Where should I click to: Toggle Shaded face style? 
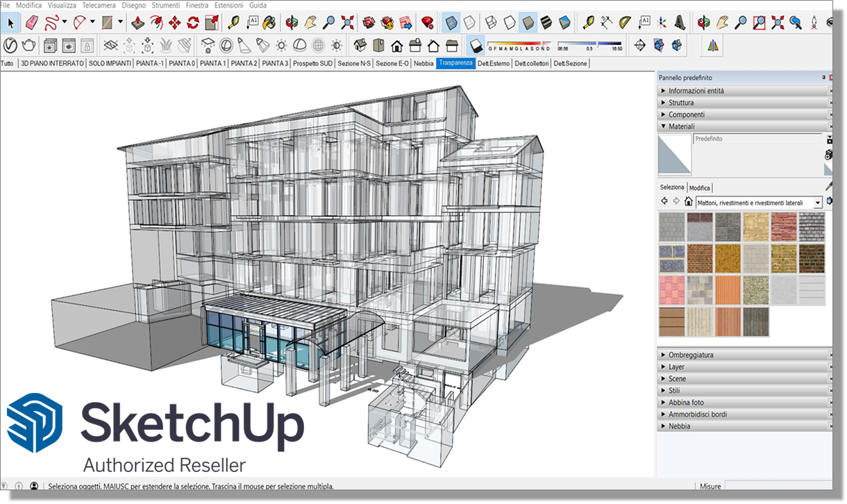point(528,23)
